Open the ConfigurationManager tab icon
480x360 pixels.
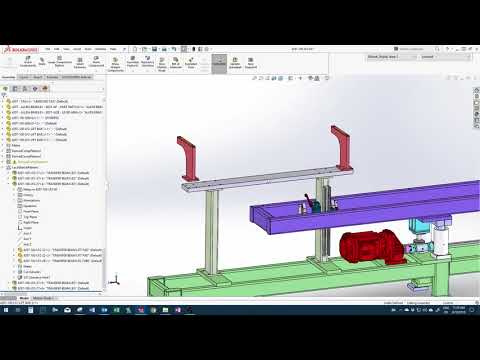point(25,88)
